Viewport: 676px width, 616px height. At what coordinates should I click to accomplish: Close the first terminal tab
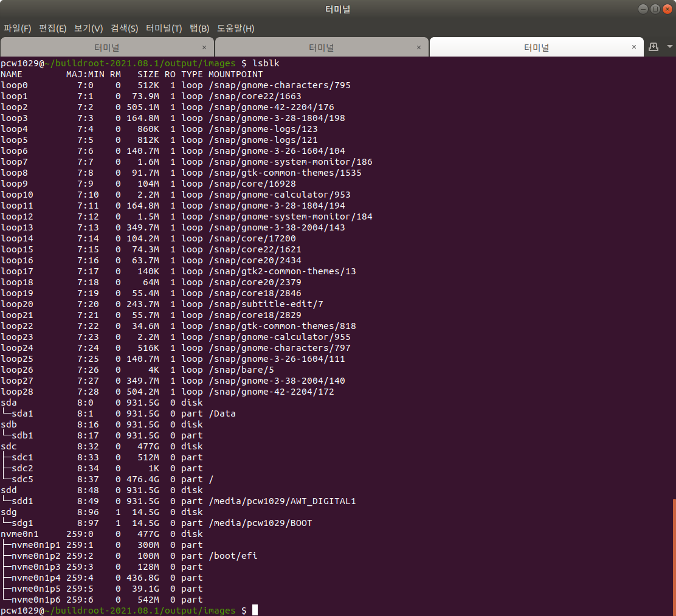pyautogui.click(x=205, y=47)
